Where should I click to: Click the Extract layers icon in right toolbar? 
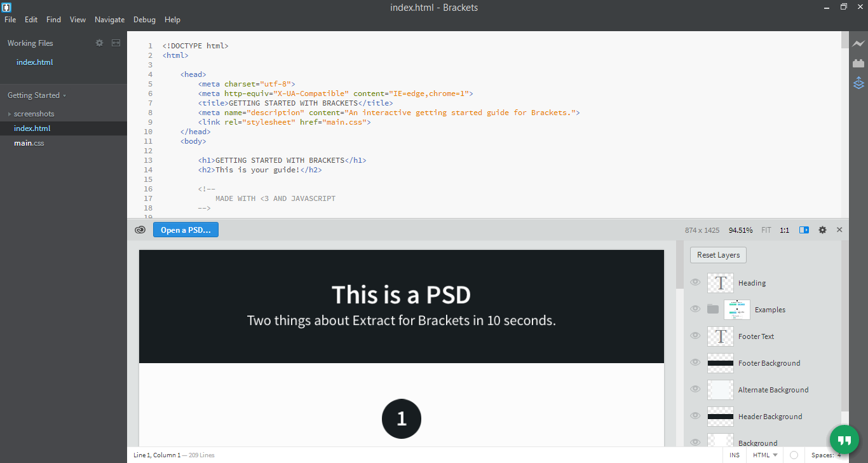pyautogui.click(x=858, y=83)
